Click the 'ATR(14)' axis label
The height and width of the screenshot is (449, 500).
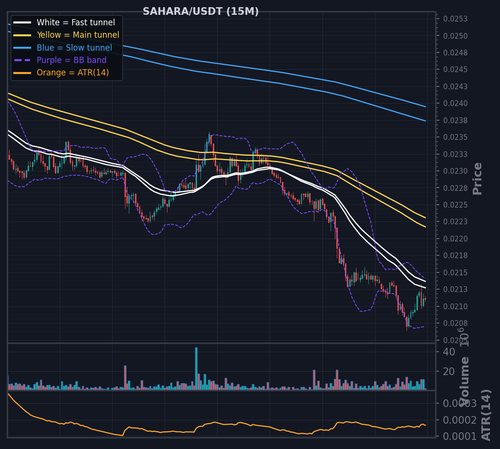pyautogui.click(x=486, y=415)
